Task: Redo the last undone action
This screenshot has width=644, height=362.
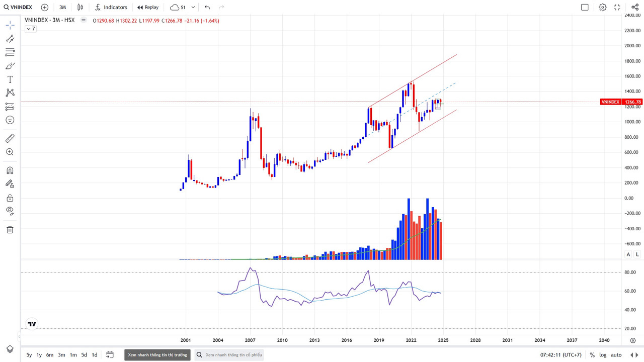Action: (x=221, y=7)
